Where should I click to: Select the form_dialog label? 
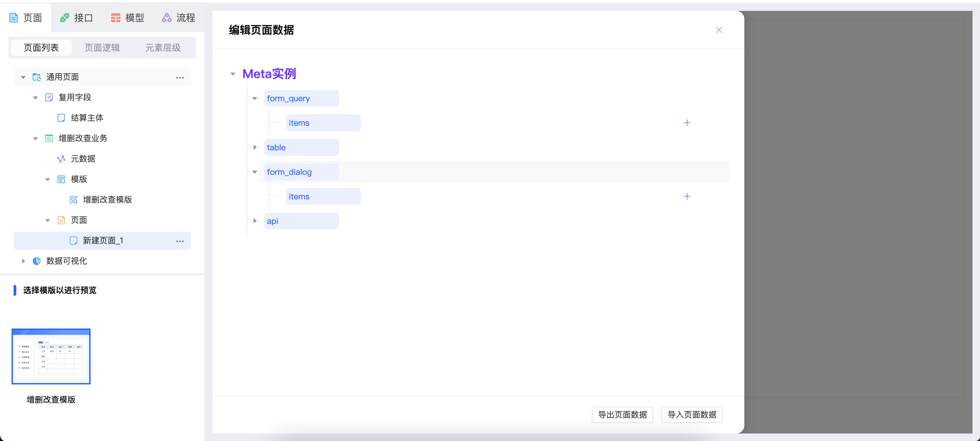pyautogui.click(x=301, y=172)
